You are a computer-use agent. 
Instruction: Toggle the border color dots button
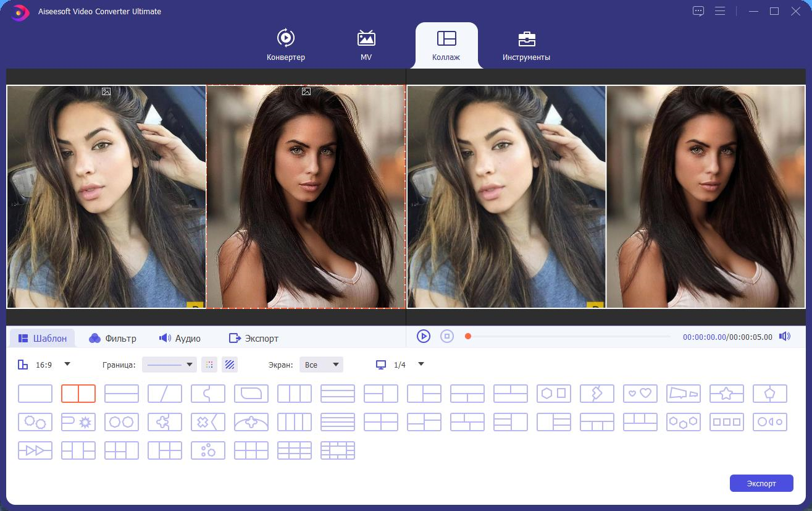209,365
